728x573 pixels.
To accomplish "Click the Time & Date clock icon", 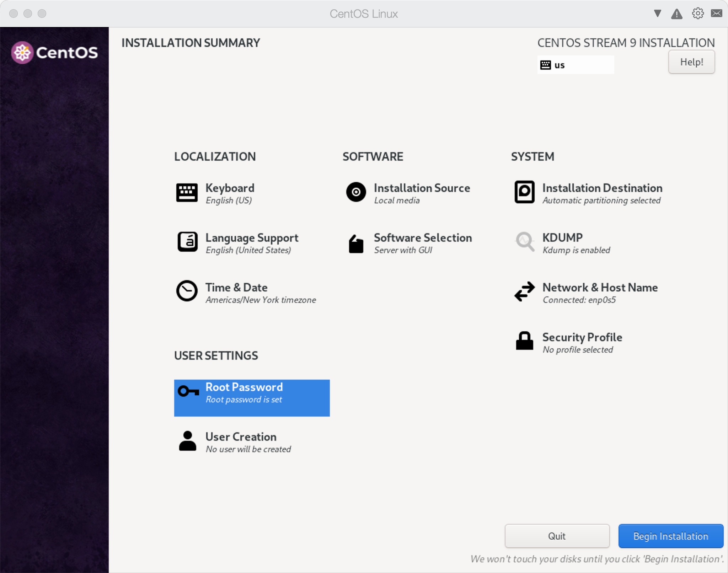I will point(187,291).
